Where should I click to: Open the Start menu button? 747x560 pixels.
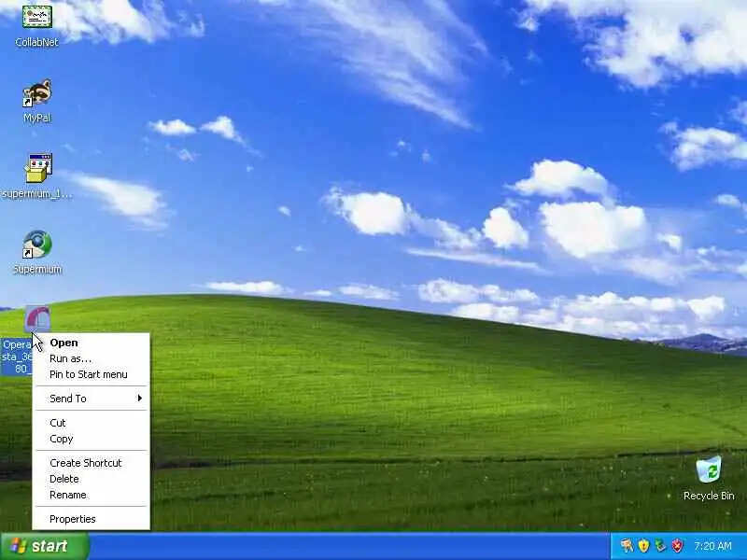[44, 546]
